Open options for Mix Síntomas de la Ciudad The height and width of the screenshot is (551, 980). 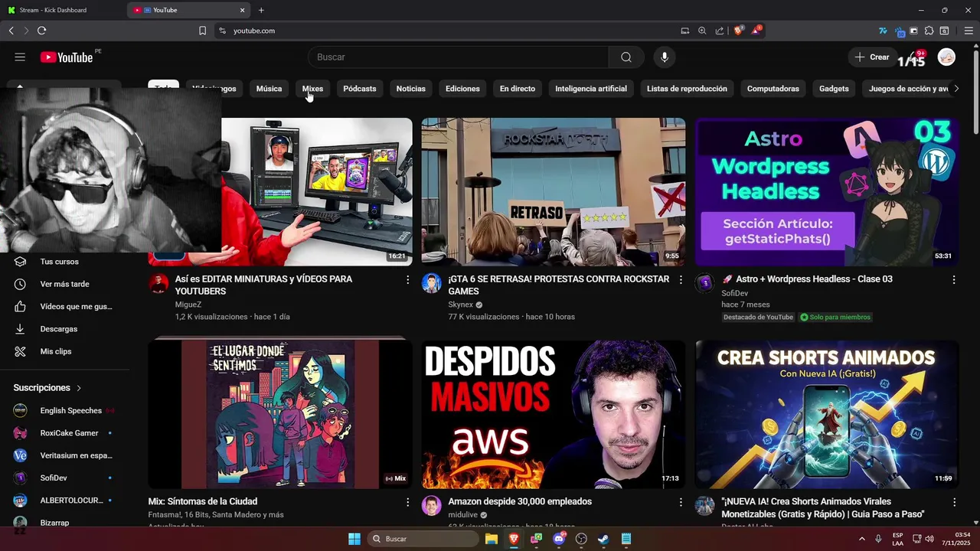[x=407, y=502]
